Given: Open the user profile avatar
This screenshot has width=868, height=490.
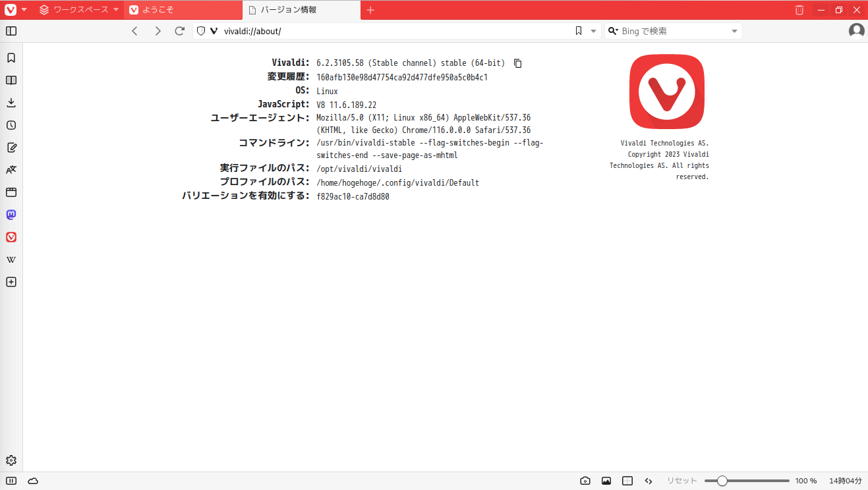Looking at the screenshot, I should click(856, 30).
